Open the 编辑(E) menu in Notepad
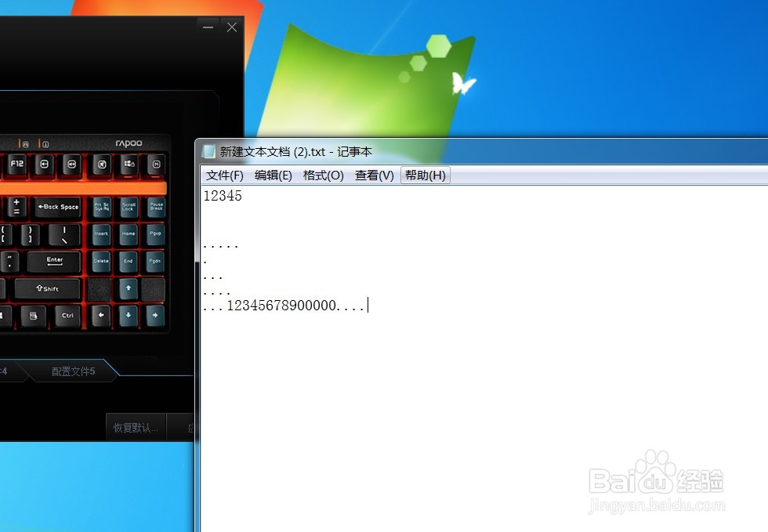Screen dimensions: 768x532 [x=273, y=176]
